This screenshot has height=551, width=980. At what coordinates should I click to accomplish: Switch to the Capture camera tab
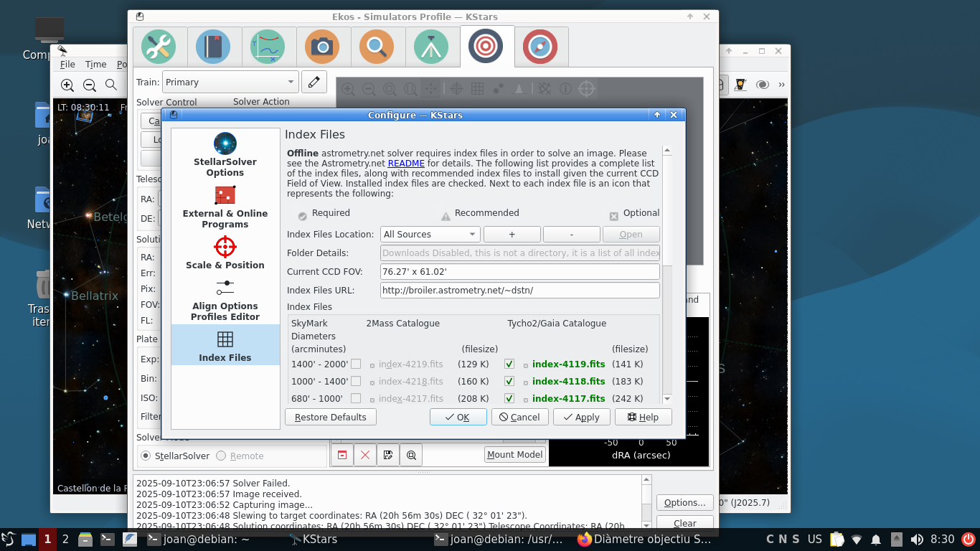(x=322, y=47)
